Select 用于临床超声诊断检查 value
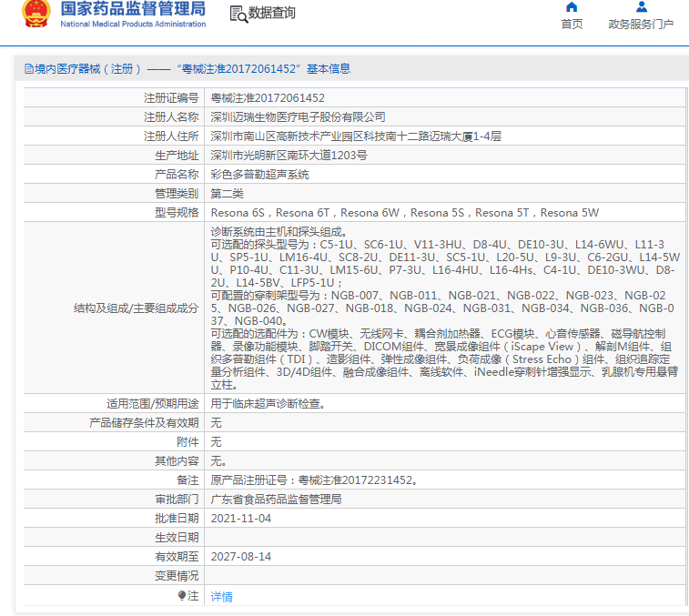The width and height of the screenshot is (689, 616). point(268,404)
